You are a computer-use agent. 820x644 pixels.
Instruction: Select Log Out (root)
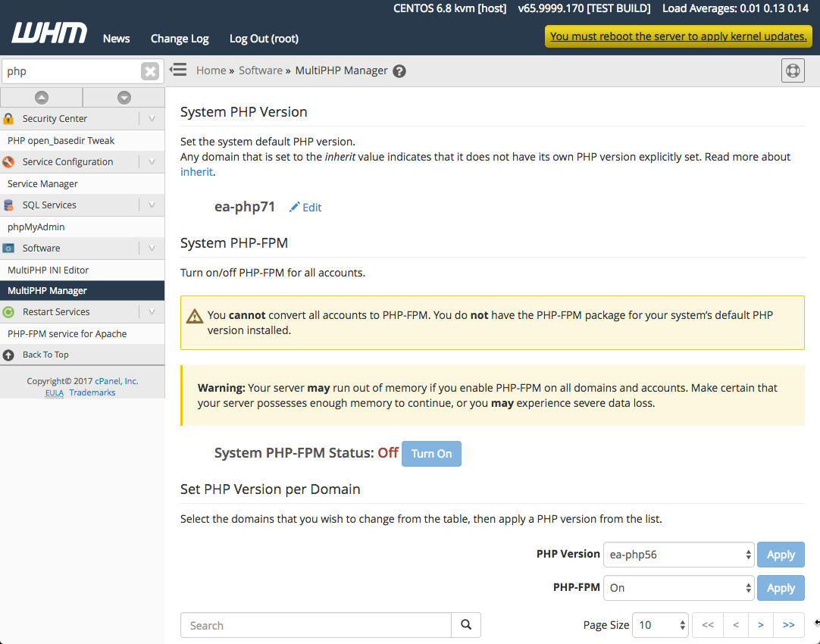tap(264, 39)
